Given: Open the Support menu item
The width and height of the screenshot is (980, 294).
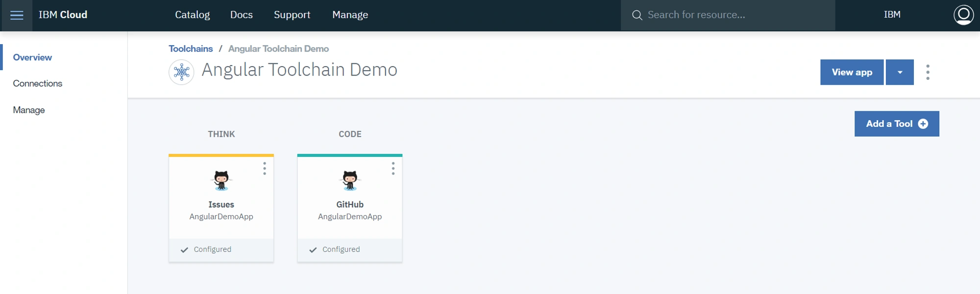Looking at the screenshot, I should (x=292, y=15).
